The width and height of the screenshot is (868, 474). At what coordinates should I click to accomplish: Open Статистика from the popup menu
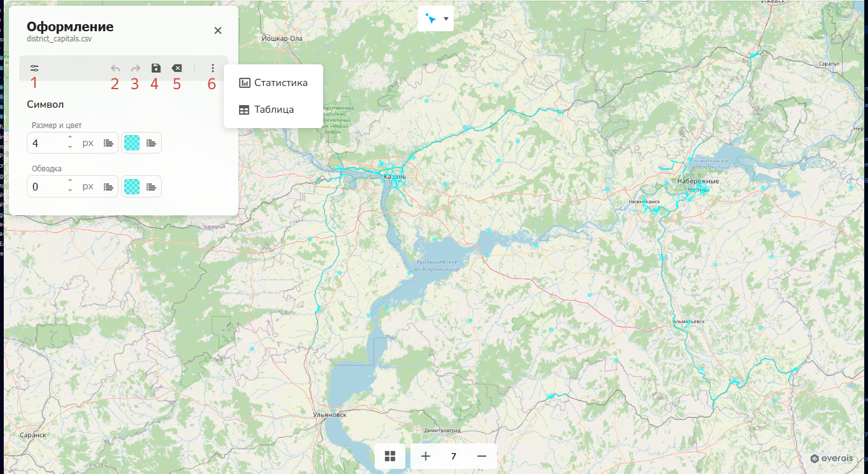pos(273,83)
